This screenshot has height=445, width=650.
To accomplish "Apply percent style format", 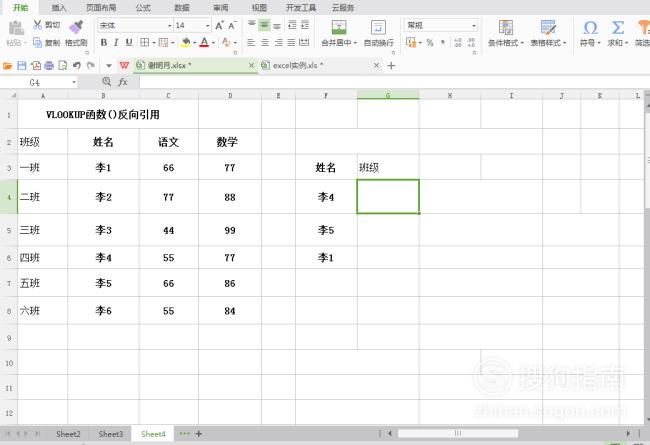I will pos(430,42).
